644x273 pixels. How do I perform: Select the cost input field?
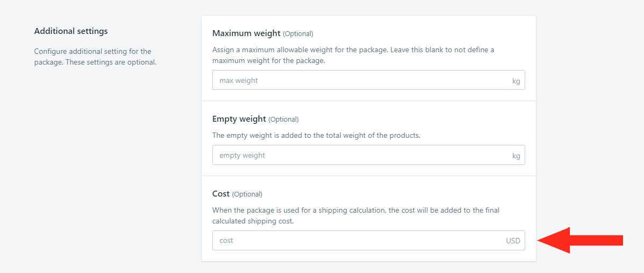pos(368,241)
